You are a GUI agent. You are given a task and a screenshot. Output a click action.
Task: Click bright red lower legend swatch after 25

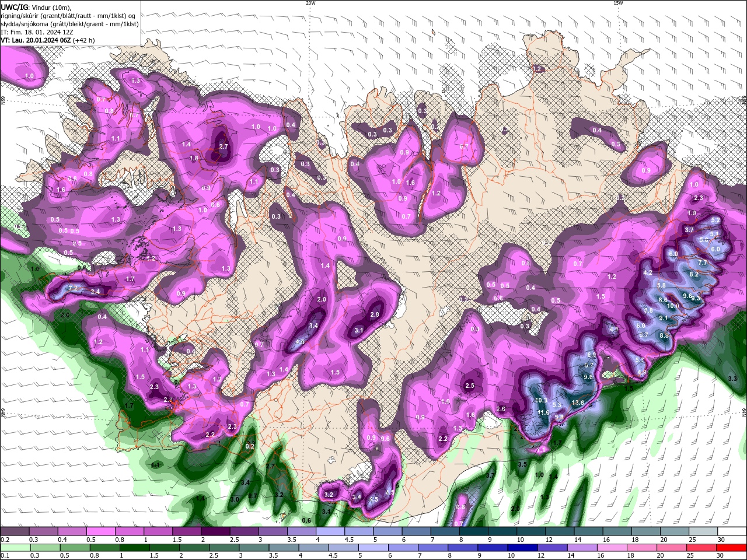pos(731,547)
